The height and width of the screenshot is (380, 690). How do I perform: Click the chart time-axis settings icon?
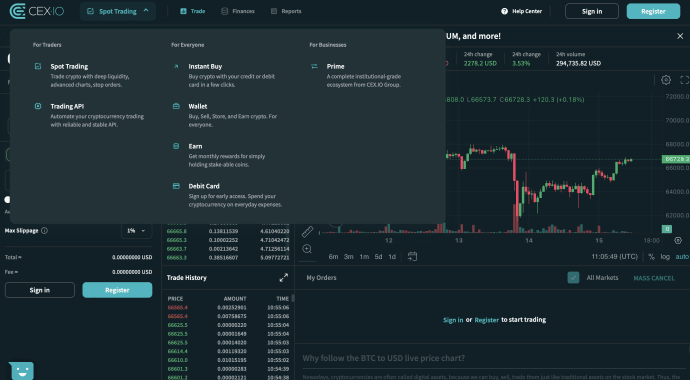(678, 240)
